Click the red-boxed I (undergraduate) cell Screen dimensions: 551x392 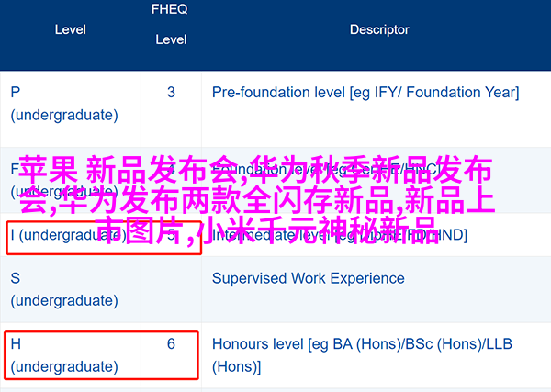(x=104, y=238)
